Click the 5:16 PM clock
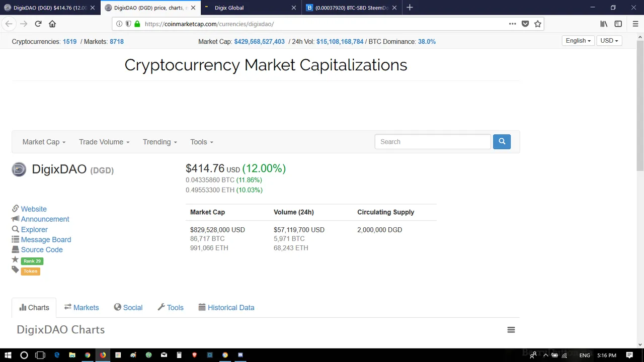 607,355
